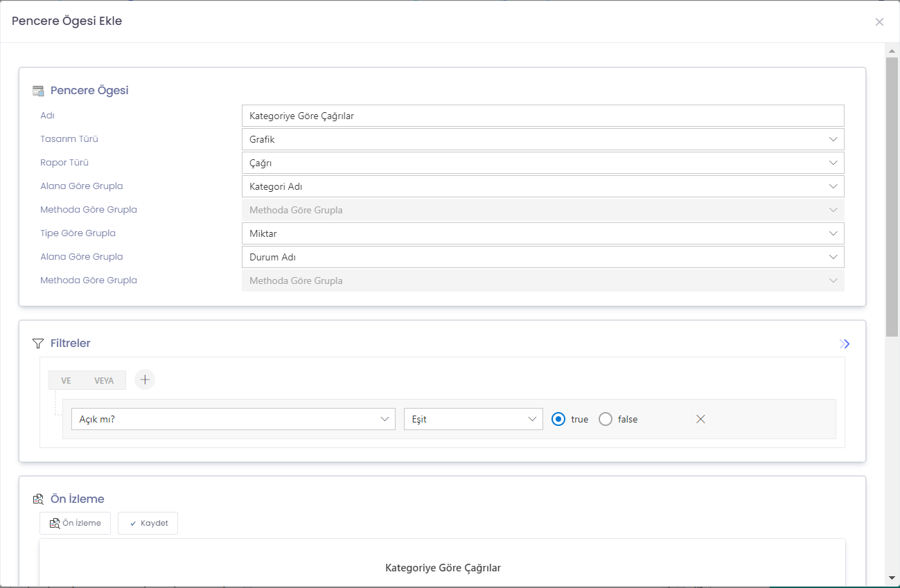Viewport: 900px width, 588px height.
Task: Click the vertical scrollbar thumb
Action: click(x=892, y=197)
